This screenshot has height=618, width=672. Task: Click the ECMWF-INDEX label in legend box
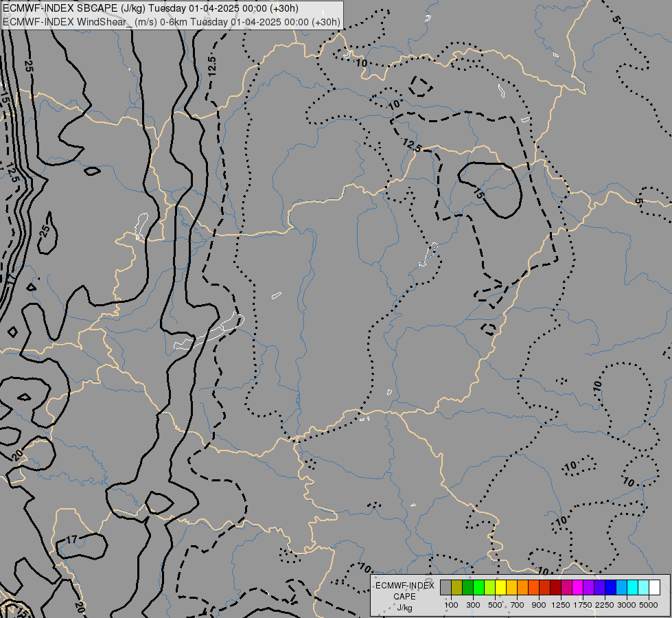click(x=405, y=586)
